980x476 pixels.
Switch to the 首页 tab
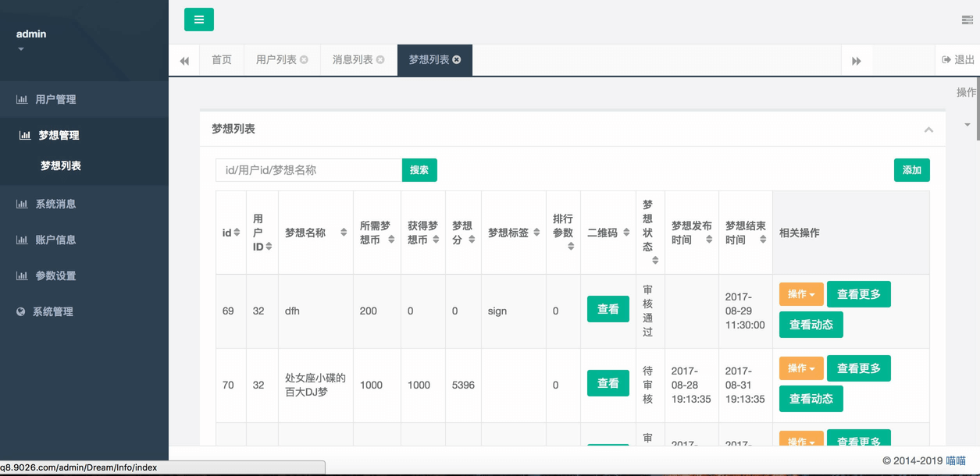[222, 60]
